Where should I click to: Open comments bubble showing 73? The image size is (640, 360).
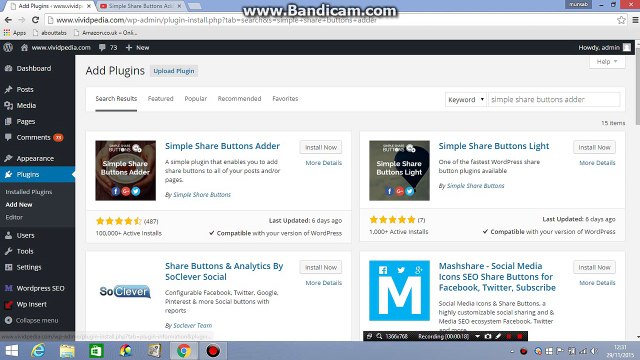108,47
